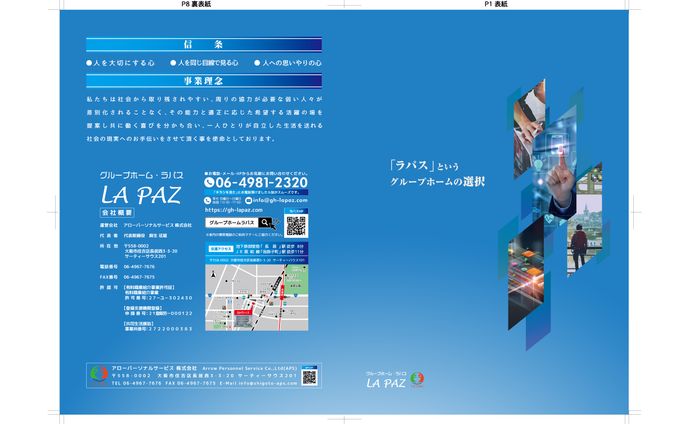
Task: Click the large LA PAZ logo on the back cover
Action: (141, 195)
